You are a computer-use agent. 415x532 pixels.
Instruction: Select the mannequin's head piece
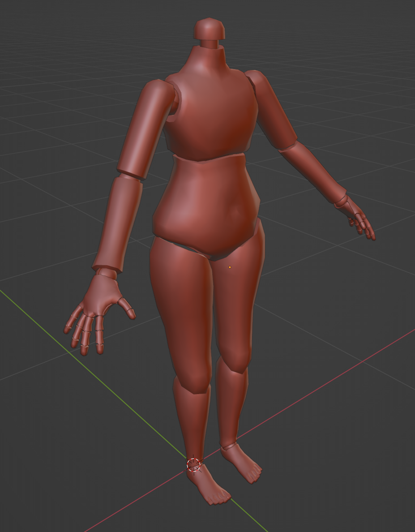click(x=209, y=29)
